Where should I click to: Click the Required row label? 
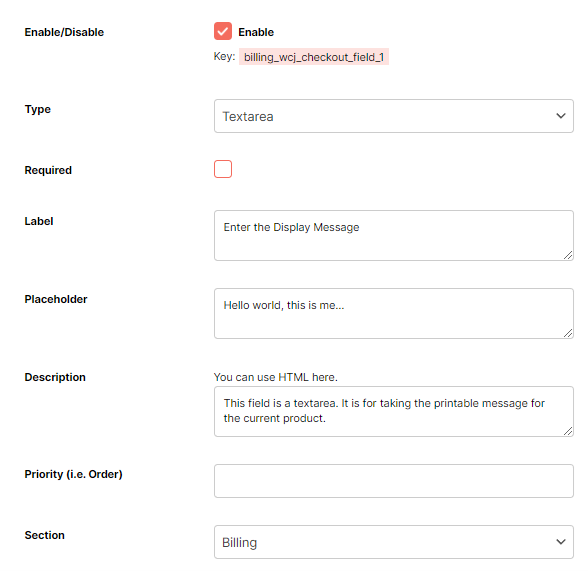[48, 170]
